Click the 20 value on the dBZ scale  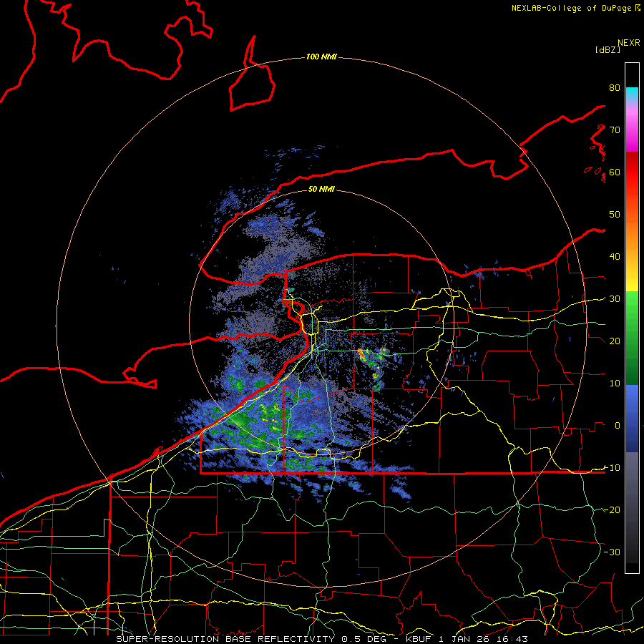click(x=615, y=341)
